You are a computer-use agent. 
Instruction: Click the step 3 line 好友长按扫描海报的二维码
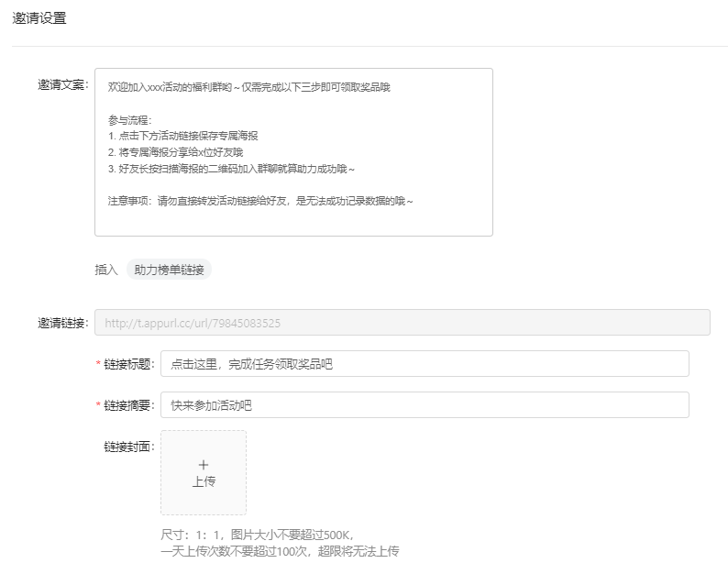click(x=231, y=169)
